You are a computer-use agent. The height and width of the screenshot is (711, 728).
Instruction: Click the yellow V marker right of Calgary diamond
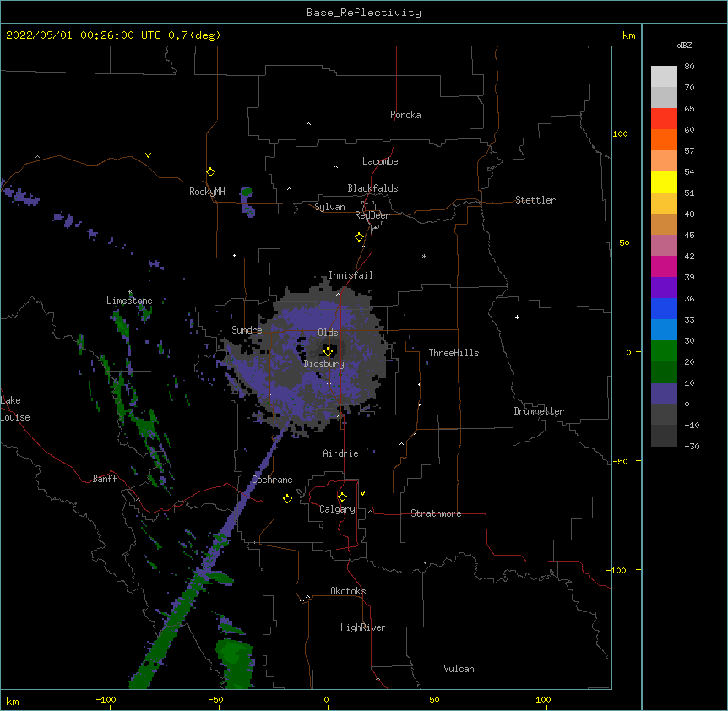point(362,493)
